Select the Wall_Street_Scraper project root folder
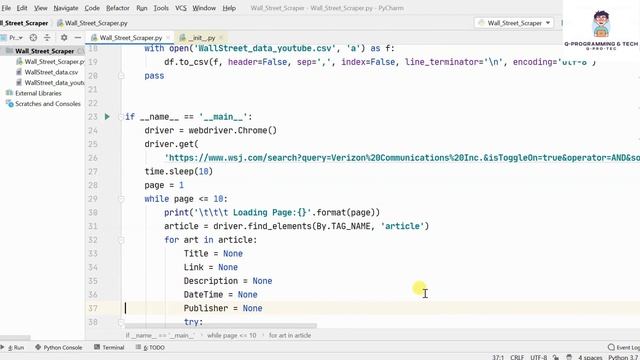Viewport: 640px width, 360px height. [x=42, y=51]
